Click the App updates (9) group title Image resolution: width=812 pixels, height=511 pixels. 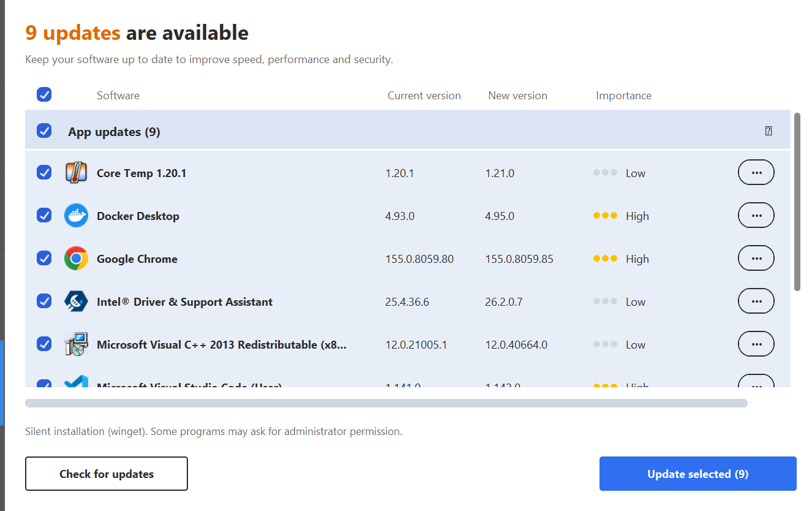[x=115, y=132]
